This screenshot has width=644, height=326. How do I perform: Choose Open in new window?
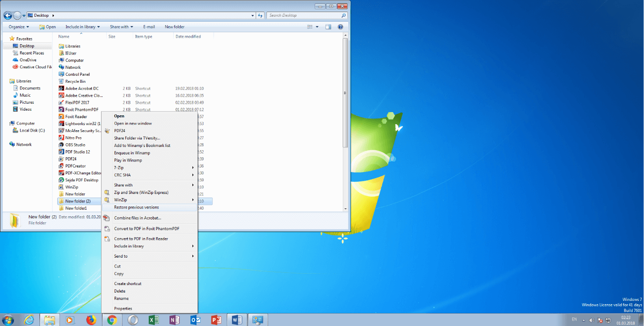149,123
